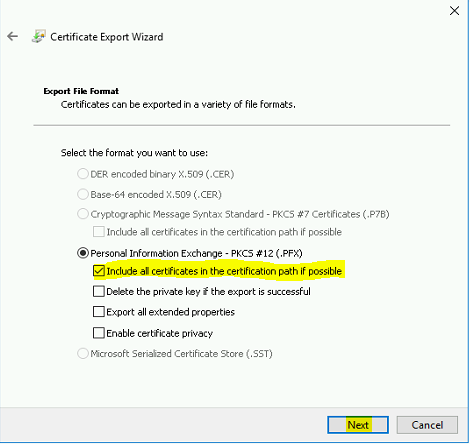The image size is (470, 444).
Task: Click Delete the private key label text
Action: pos(208,292)
